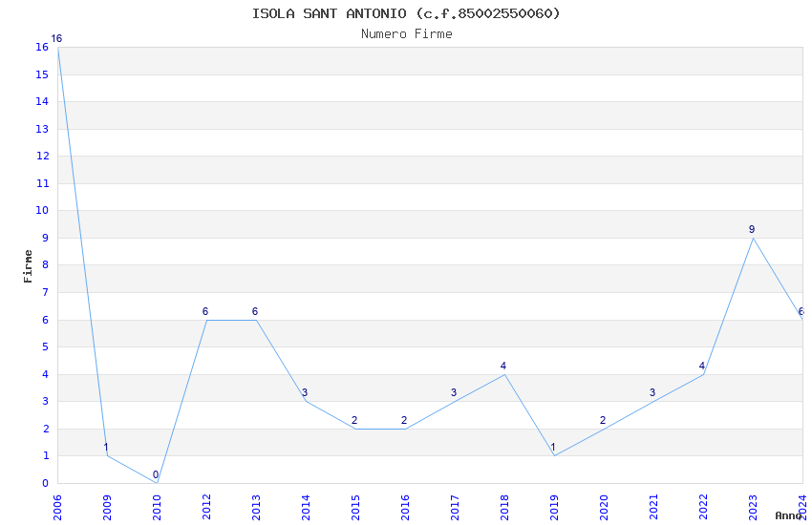Image resolution: width=812 pixels, height=525 pixels.
Task: Click the 2012 year label
Action: click(206, 508)
